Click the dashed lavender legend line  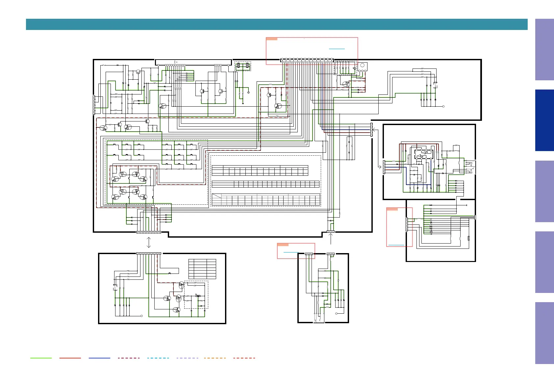click(188, 358)
